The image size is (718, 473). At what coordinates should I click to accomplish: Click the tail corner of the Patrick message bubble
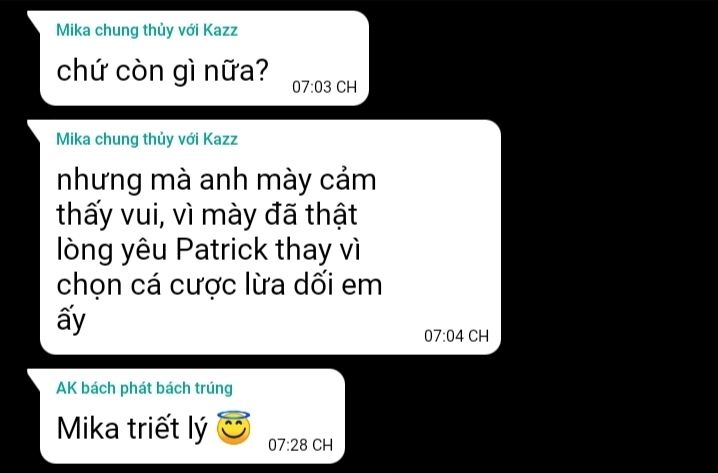35,127
